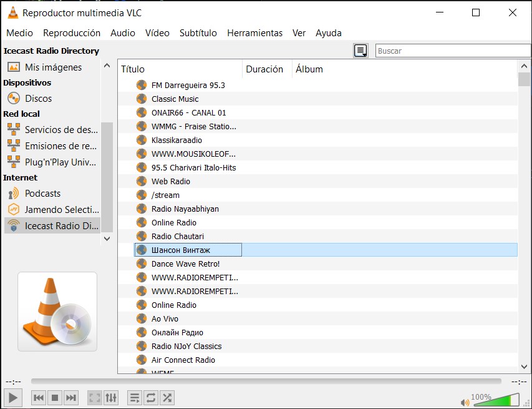The height and width of the screenshot is (409, 532).
Task: Click playlist scroll up arrow
Action: 524,66
